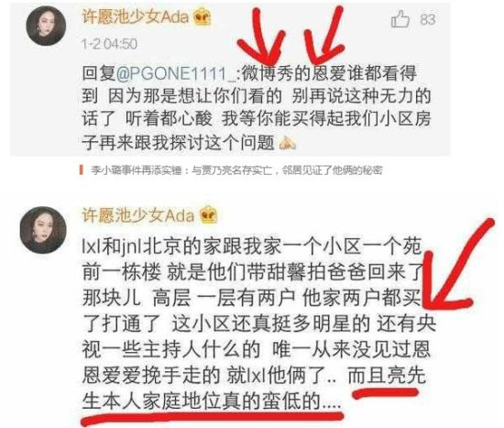Open the top commenter's profile avatar
504x428 pixels.
46,26
